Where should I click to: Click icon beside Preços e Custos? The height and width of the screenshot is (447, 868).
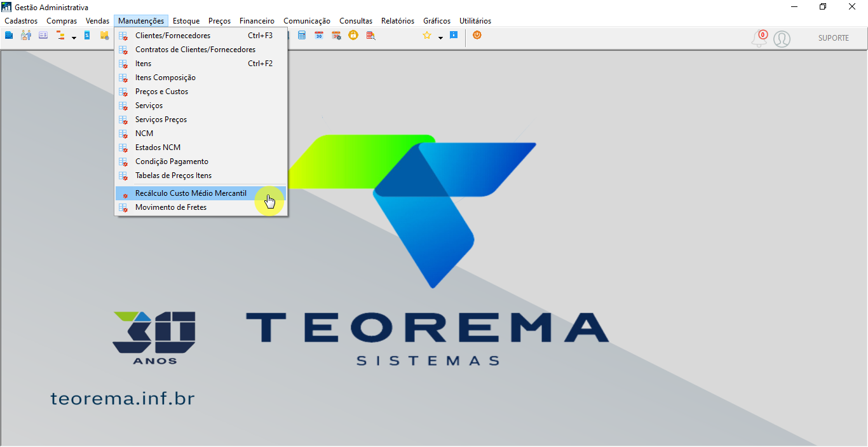coord(124,92)
